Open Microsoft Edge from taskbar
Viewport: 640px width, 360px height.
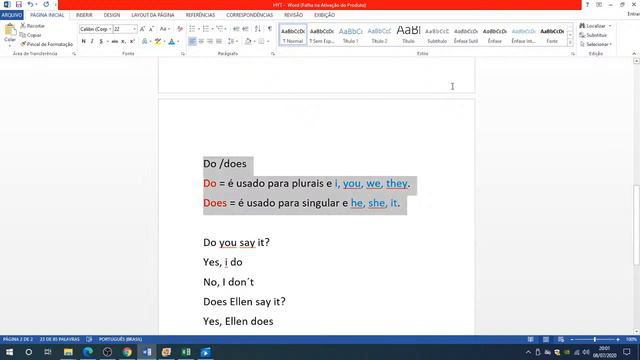[88, 352]
